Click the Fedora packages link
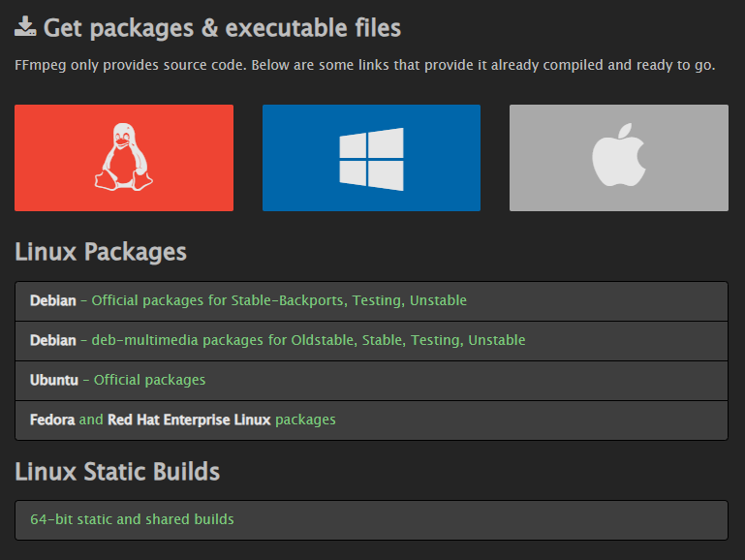 point(305,420)
